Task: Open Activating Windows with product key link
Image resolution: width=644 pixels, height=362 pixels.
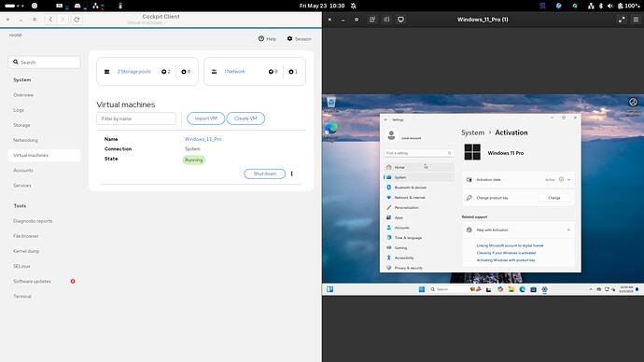Action: pyautogui.click(x=506, y=260)
